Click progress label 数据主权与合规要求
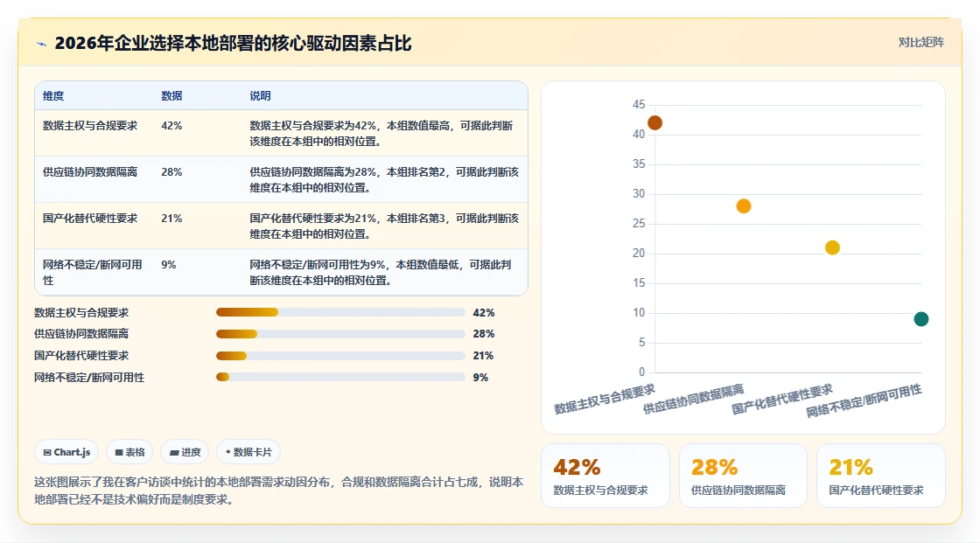The height and width of the screenshot is (543, 980). click(x=81, y=312)
